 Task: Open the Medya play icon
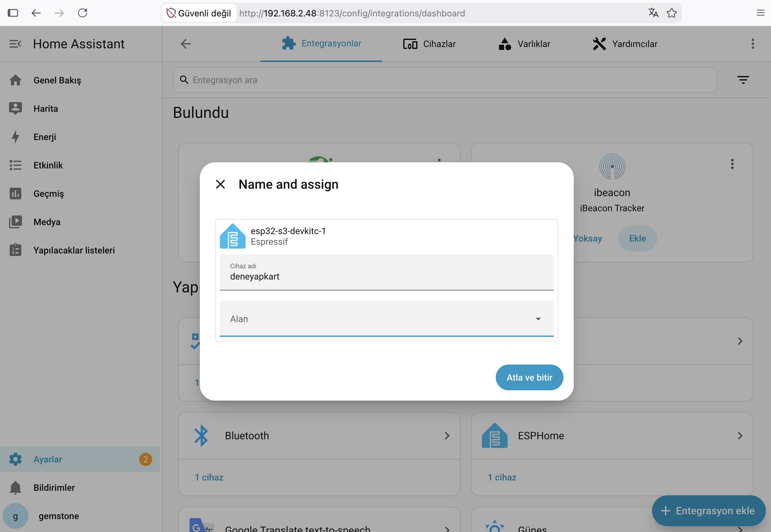(15, 222)
